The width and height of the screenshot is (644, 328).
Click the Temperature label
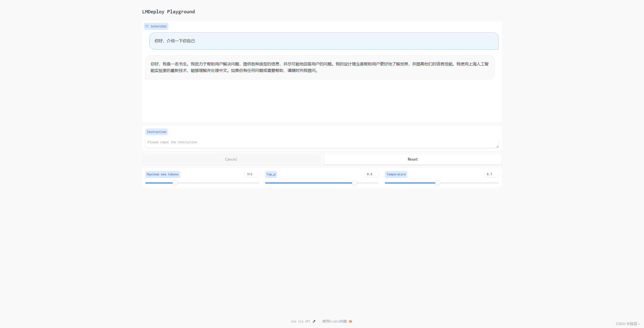396,174
